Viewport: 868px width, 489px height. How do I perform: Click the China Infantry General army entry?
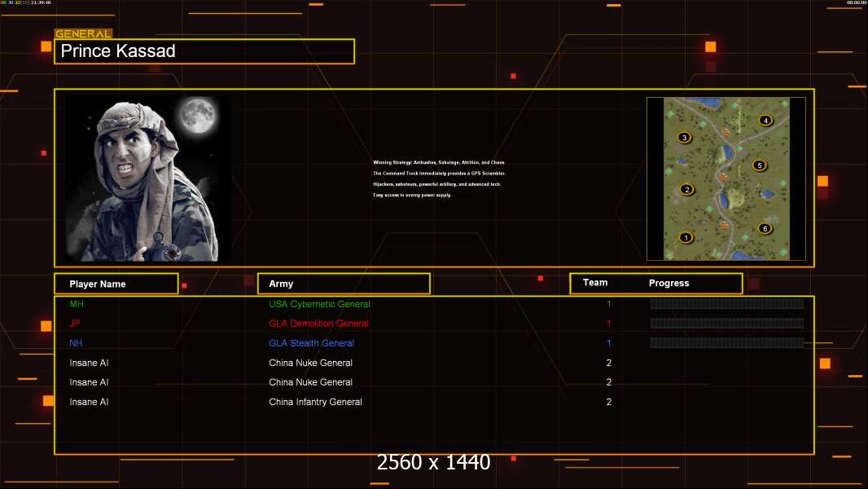[315, 402]
